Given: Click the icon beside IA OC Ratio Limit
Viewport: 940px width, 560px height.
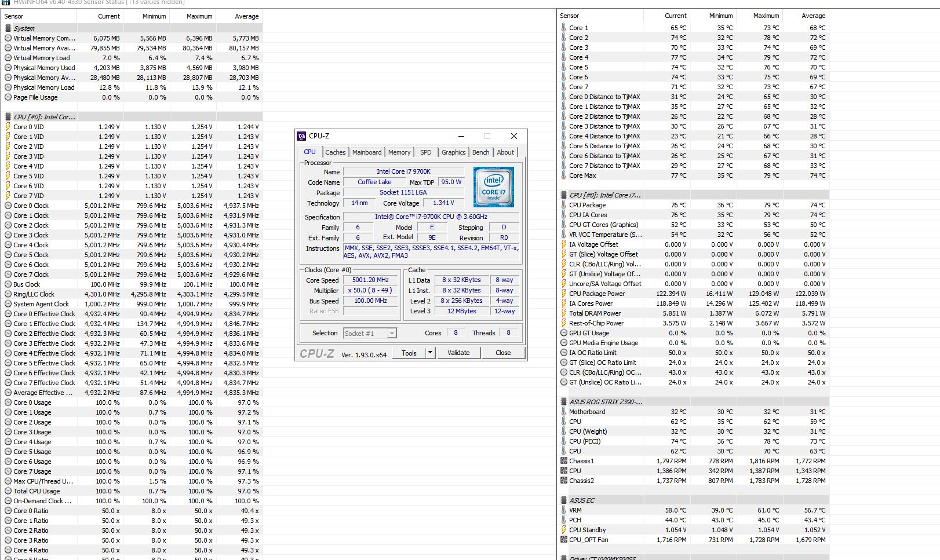Looking at the screenshot, I should point(564,353).
